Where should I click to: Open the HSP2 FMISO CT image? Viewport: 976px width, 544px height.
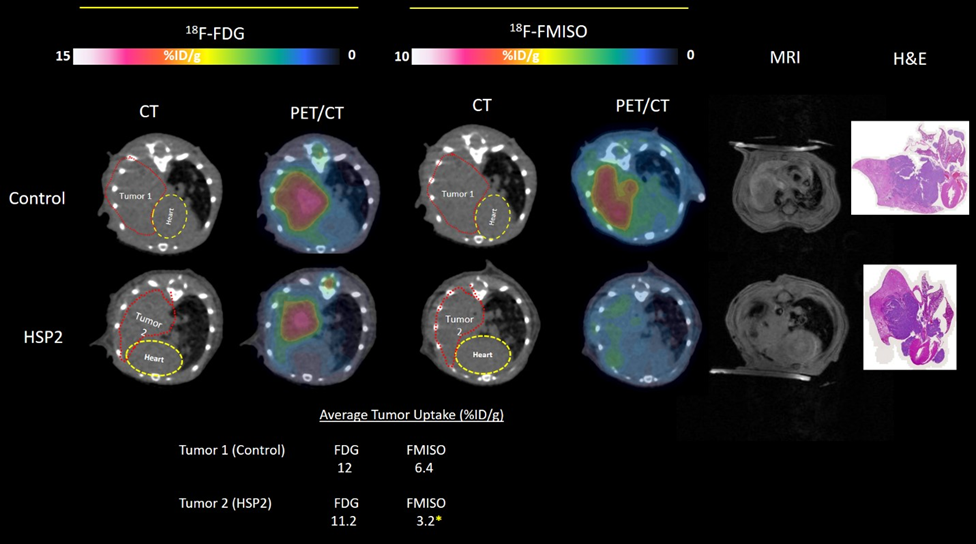[484, 323]
